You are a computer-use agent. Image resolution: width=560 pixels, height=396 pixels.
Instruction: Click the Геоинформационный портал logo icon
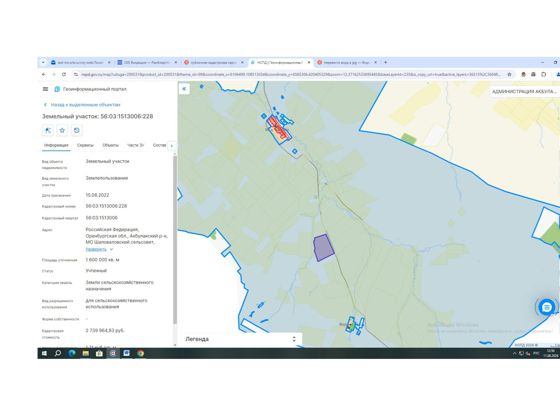pyautogui.click(x=57, y=89)
